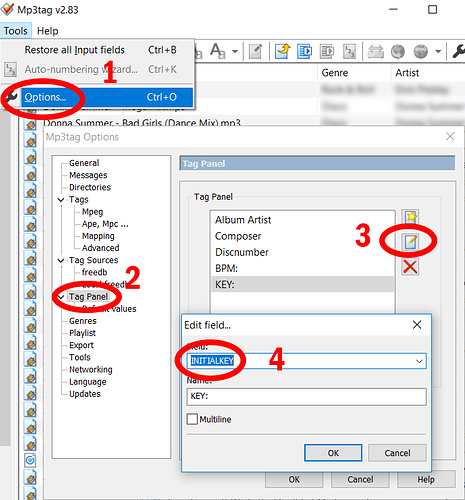Select Genres in the options tree
This screenshot has width=465, height=500.
[83, 321]
